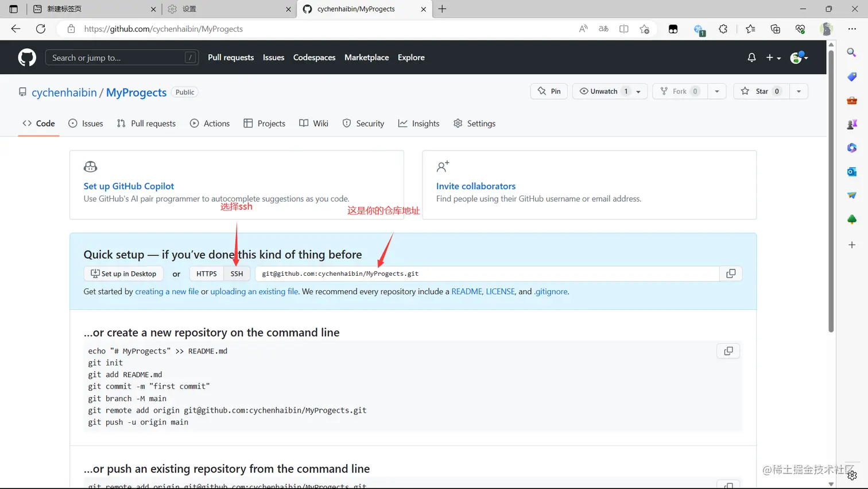The image size is (868, 489).
Task: Select the SSH protocol option
Action: (237, 274)
